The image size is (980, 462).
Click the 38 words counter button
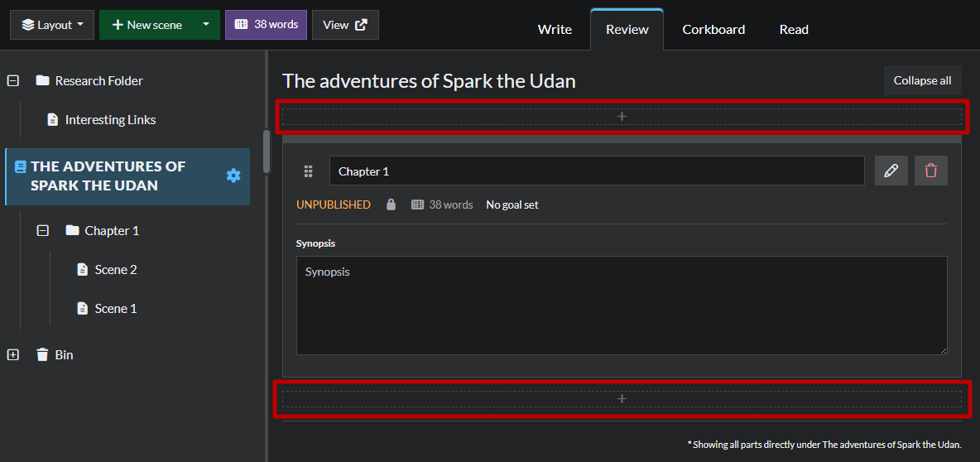click(x=266, y=25)
